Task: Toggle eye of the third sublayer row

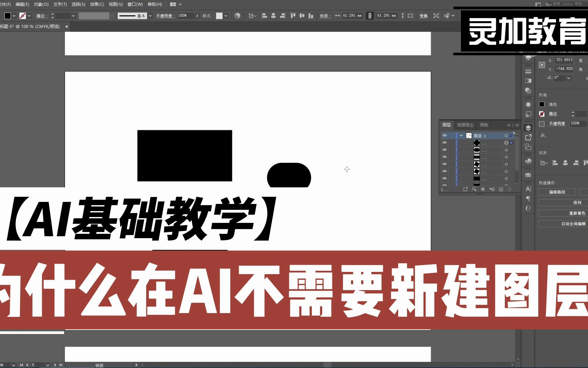Action: click(x=445, y=157)
